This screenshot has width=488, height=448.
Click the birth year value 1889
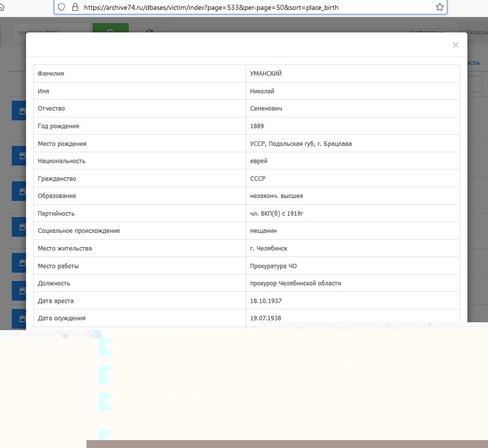click(257, 126)
